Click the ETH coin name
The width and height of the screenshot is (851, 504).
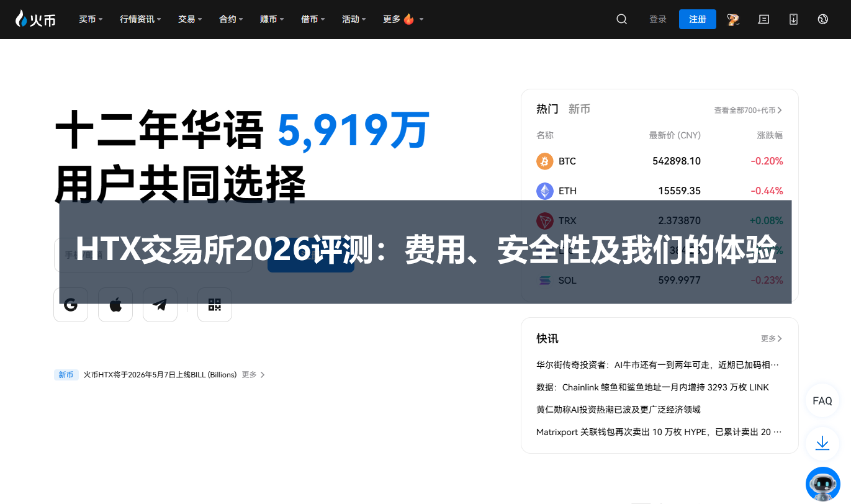click(x=568, y=191)
